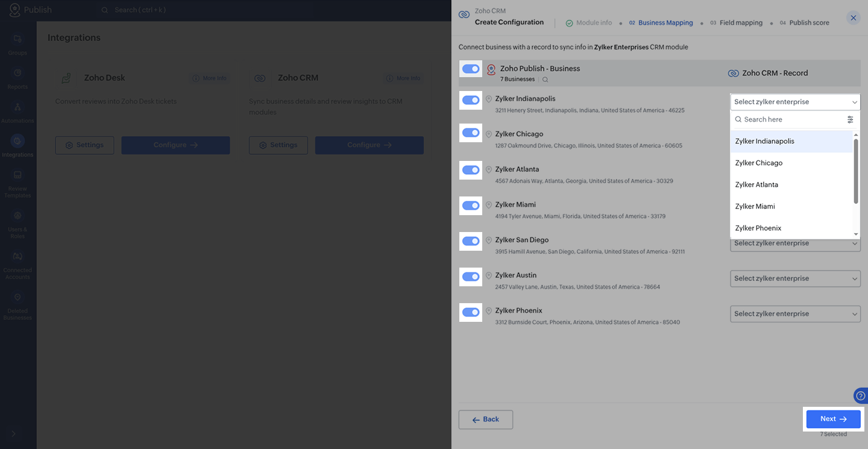Toggle the master switch for all businesses

point(471,69)
